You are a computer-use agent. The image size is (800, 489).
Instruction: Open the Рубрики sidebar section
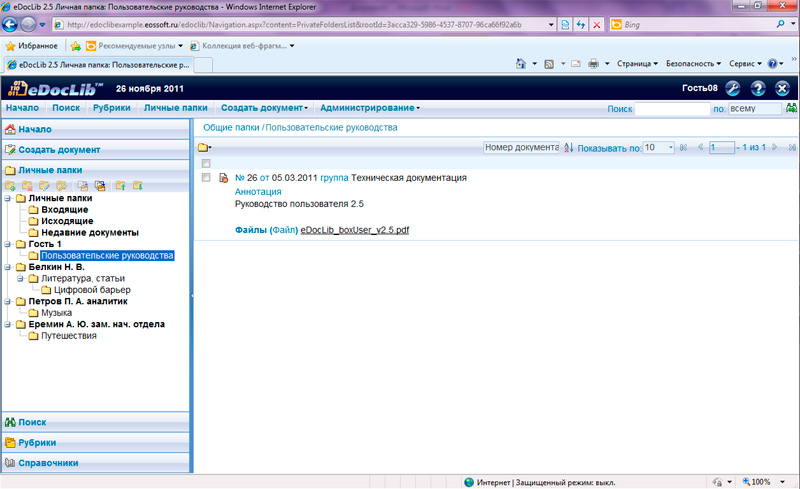(x=95, y=443)
